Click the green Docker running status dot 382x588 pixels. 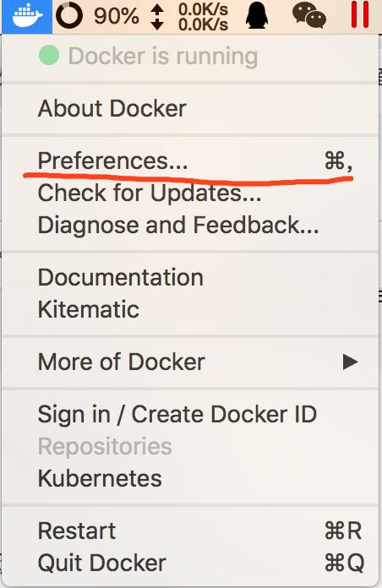[49, 55]
